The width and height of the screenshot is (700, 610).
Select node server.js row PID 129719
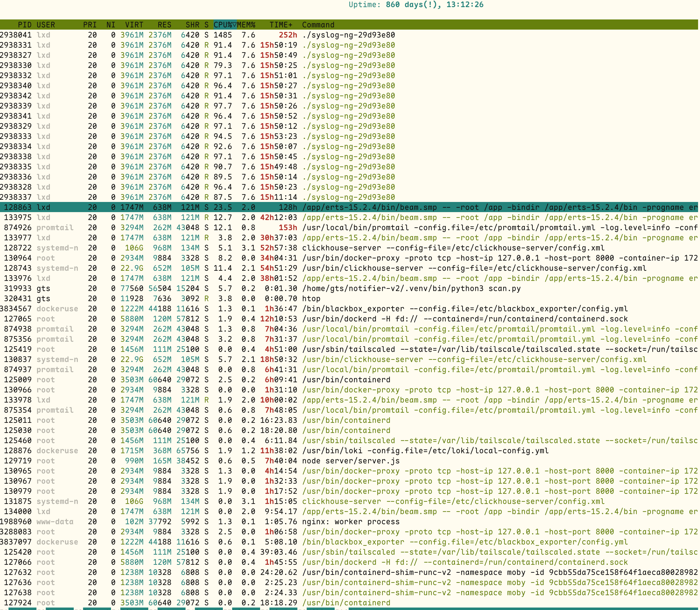[x=349, y=461]
